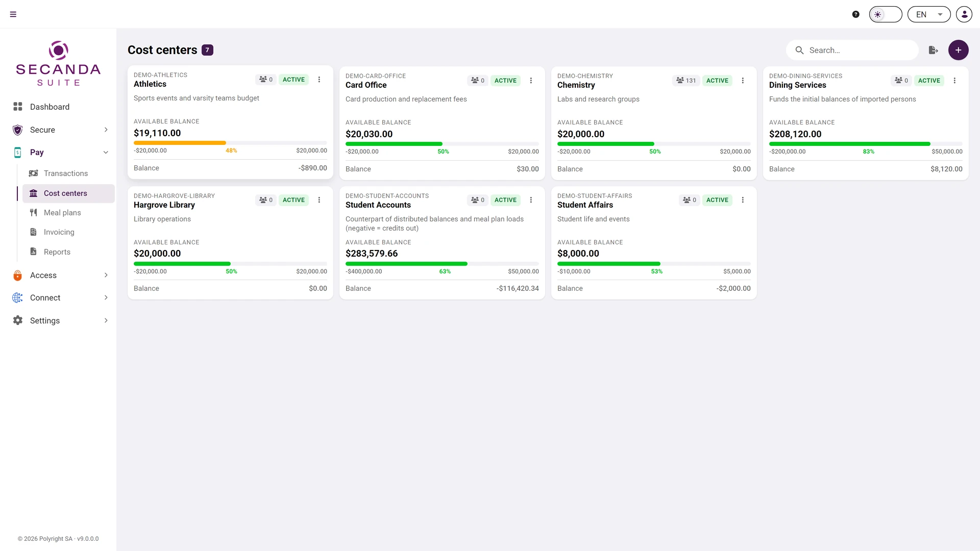Open Student Affairs three-dot menu
Screen dimensions: 980x551
pos(743,200)
